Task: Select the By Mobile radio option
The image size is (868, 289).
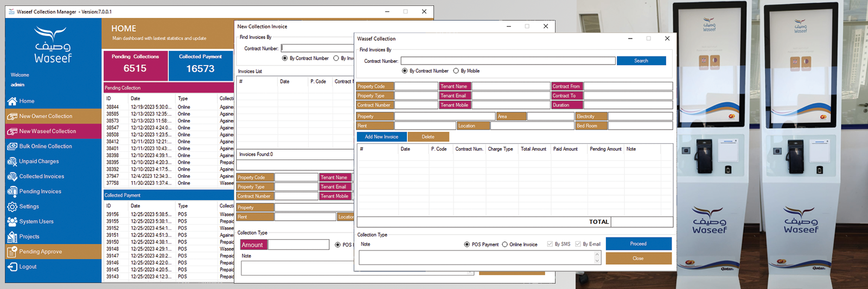Action: click(x=456, y=71)
